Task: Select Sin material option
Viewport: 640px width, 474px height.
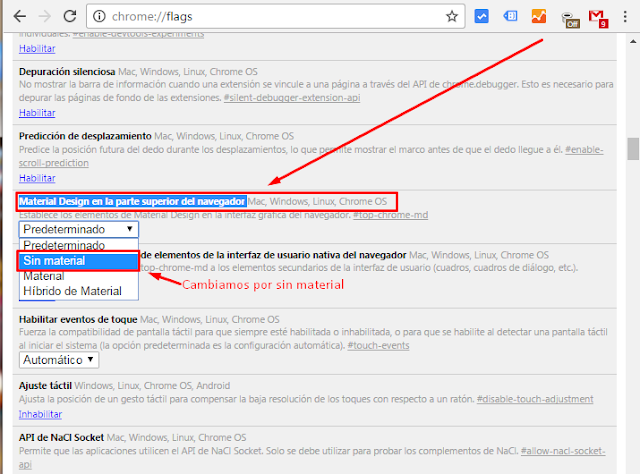Action: (x=78, y=261)
